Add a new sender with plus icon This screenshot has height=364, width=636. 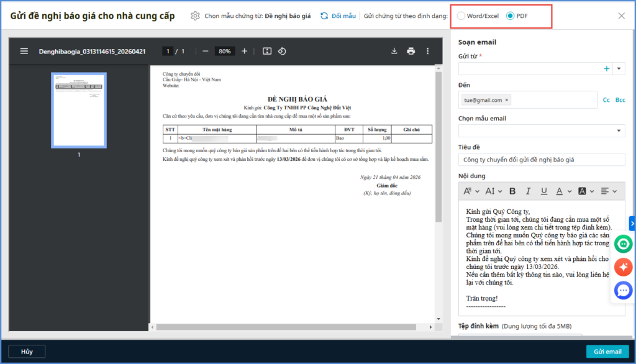pyautogui.click(x=607, y=69)
